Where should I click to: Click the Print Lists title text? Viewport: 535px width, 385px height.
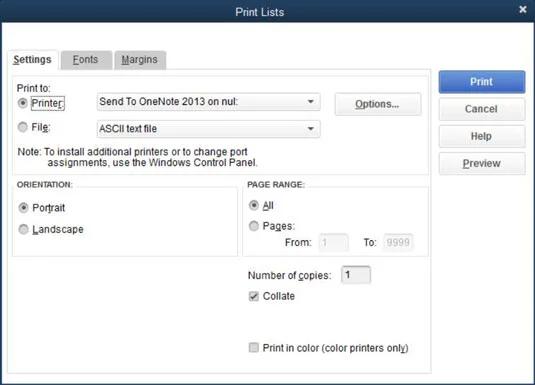[260, 12]
